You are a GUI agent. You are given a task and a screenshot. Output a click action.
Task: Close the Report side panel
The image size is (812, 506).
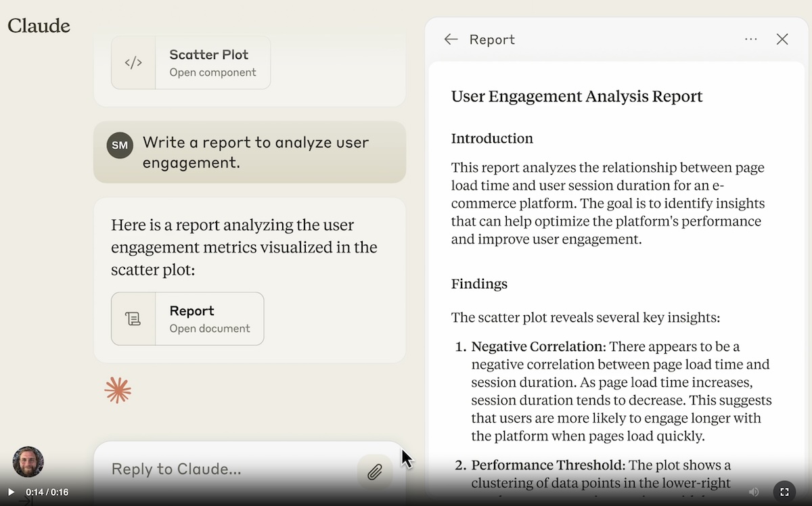pyautogui.click(x=782, y=39)
